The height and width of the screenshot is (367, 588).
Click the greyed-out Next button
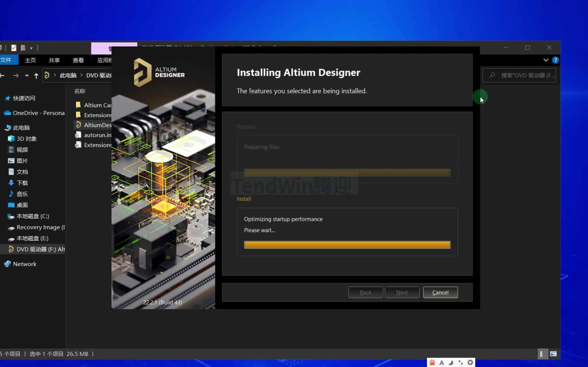[402, 292]
